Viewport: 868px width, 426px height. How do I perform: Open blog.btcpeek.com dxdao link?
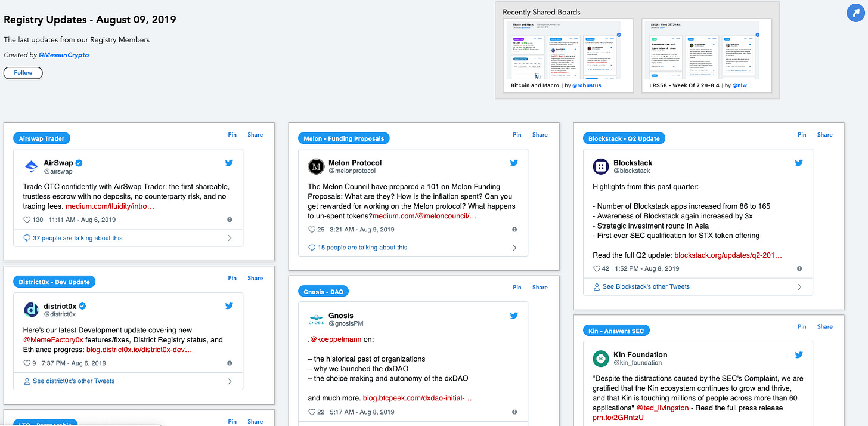[x=417, y=398]
